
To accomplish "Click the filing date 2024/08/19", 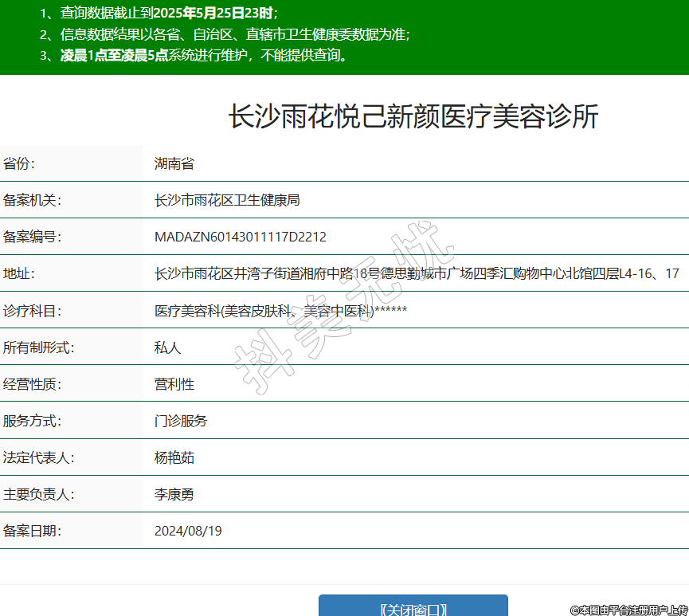I will tap(188, 531).
